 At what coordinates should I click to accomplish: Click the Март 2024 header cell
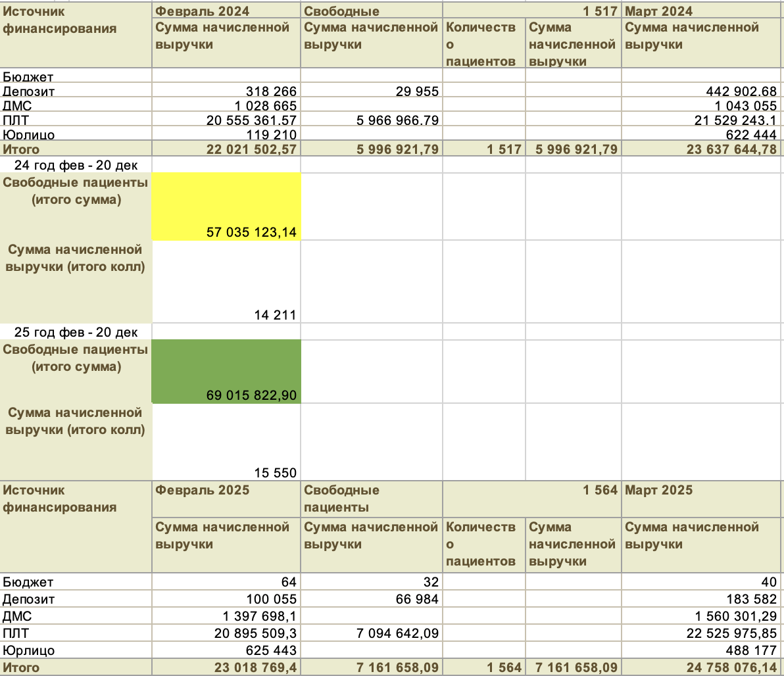tap(702, 11)
